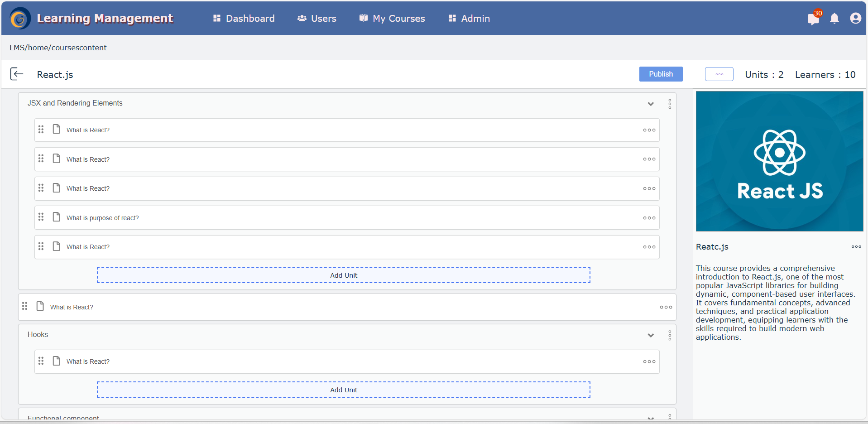Image resolution: width=868 pixels, height=424 pixels.
Task: Open more options of standalone unit above Hooks
Action: pos(666,307)
